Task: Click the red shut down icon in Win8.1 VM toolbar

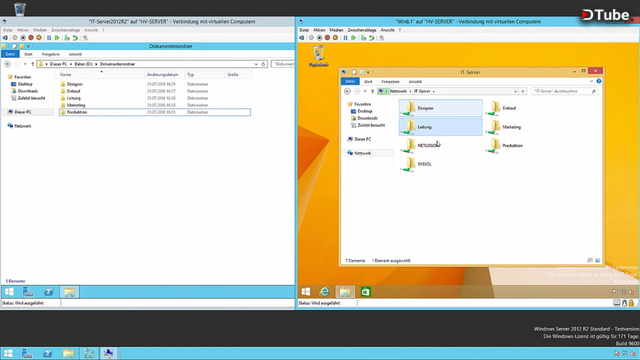Action: pyautogui.click(x=327, y=38)
